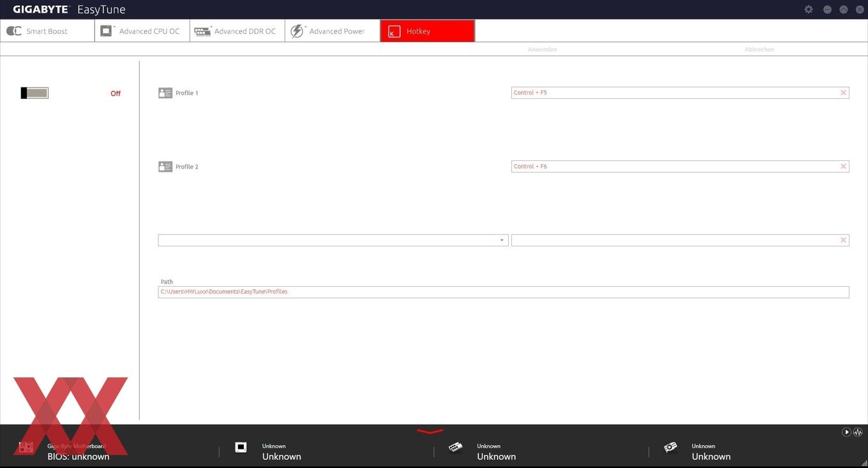Select the Advanced Power tab

click(333, 31)
